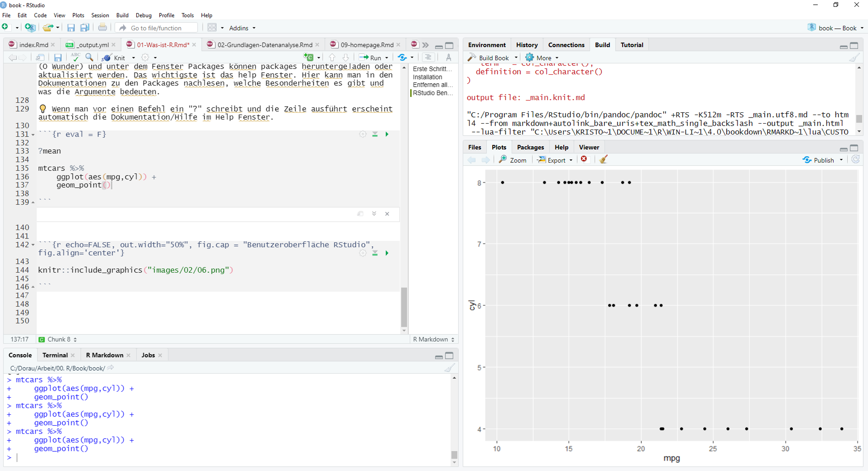
Task: Jump to Installation in document outline
Action: tap(427, 77)
